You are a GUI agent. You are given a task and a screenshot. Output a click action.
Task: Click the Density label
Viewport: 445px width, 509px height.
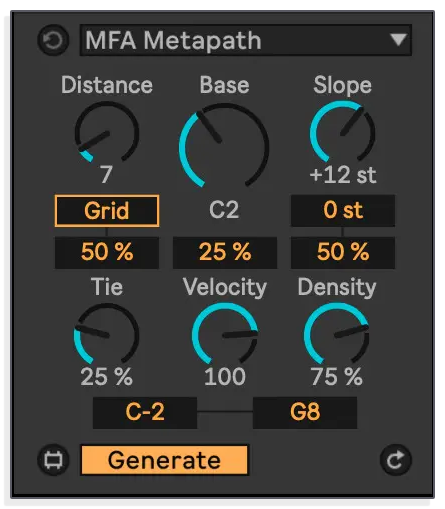pyautogui.click(x=337, y=287)
